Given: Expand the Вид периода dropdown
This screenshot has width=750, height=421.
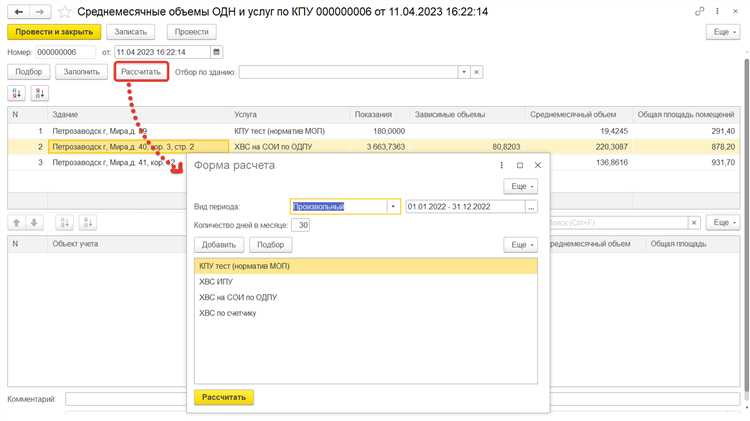Looking at the screenshot, I should (x=394, y=207).
